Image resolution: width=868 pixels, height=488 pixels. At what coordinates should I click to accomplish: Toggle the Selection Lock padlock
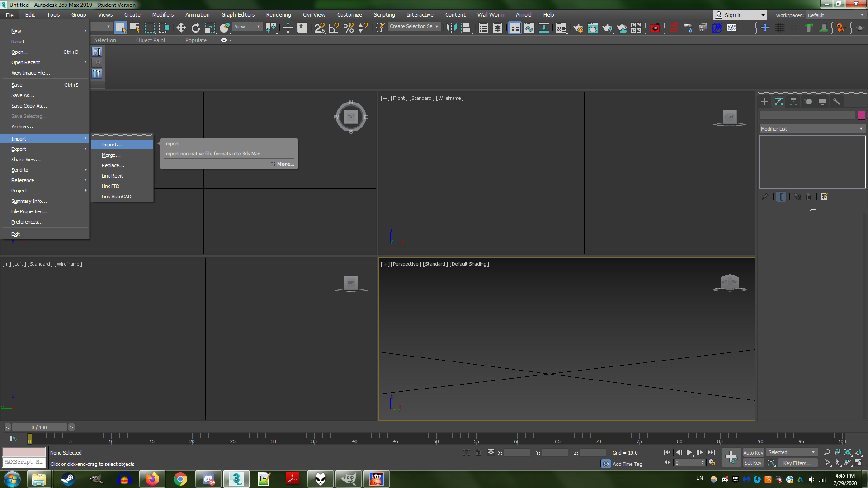(x=479, y=452)
